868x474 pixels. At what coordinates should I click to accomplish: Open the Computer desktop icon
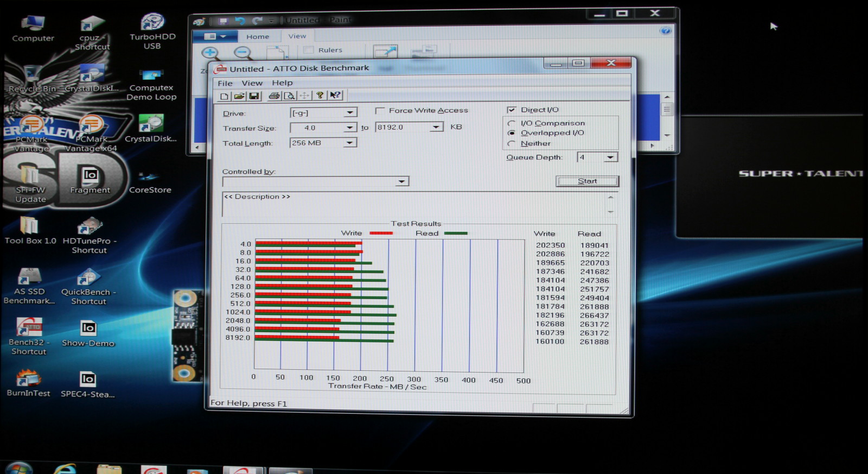coord(33,29)
